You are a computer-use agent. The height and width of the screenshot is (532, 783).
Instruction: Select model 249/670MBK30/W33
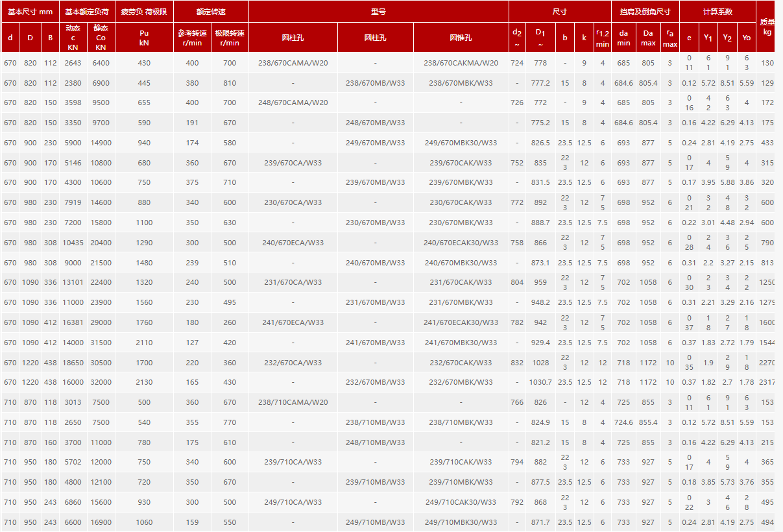click(461, 143)
